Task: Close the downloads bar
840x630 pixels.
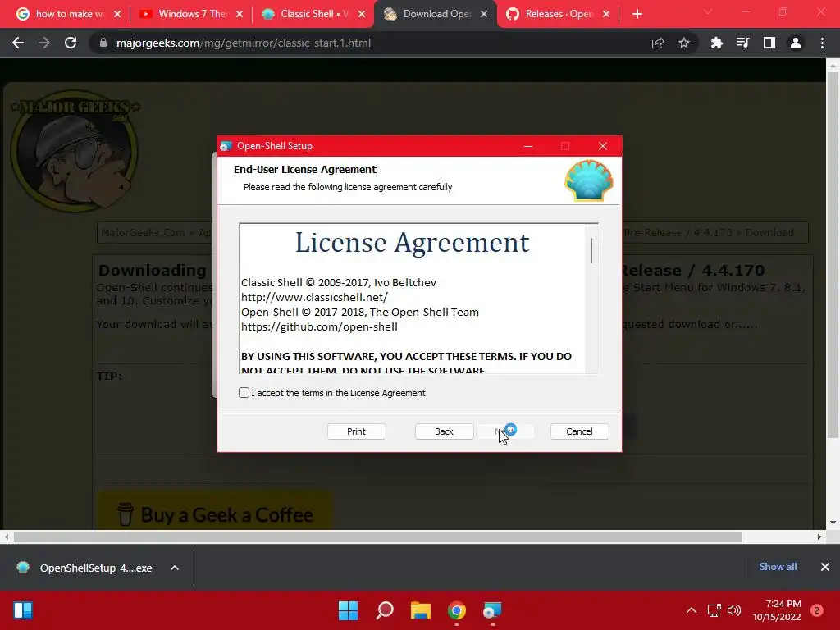Action: click(825, 567)
